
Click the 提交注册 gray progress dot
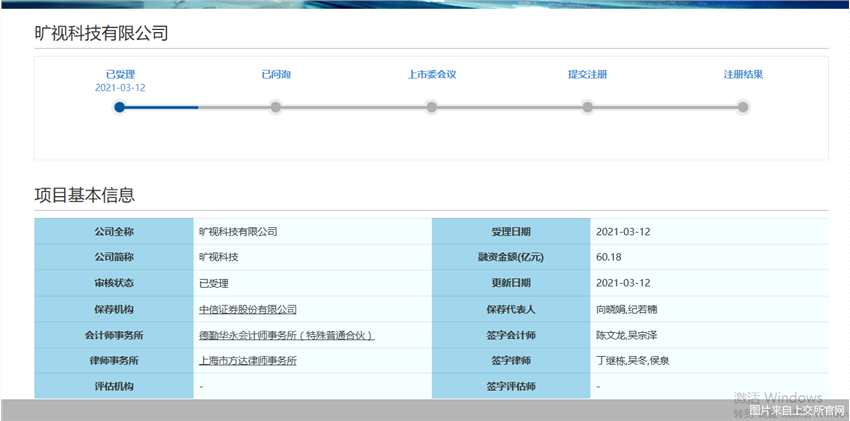587,107
